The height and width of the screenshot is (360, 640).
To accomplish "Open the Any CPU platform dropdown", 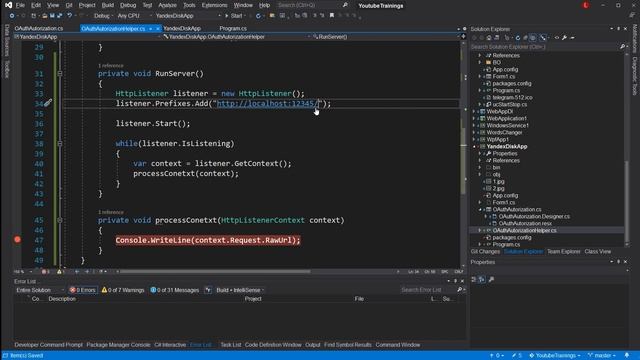I will (x=135, y=16).
